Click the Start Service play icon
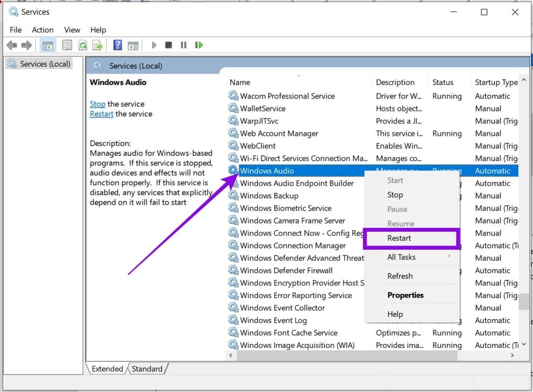The height and width of the screenshot is (392, 533). pos(154,45)
